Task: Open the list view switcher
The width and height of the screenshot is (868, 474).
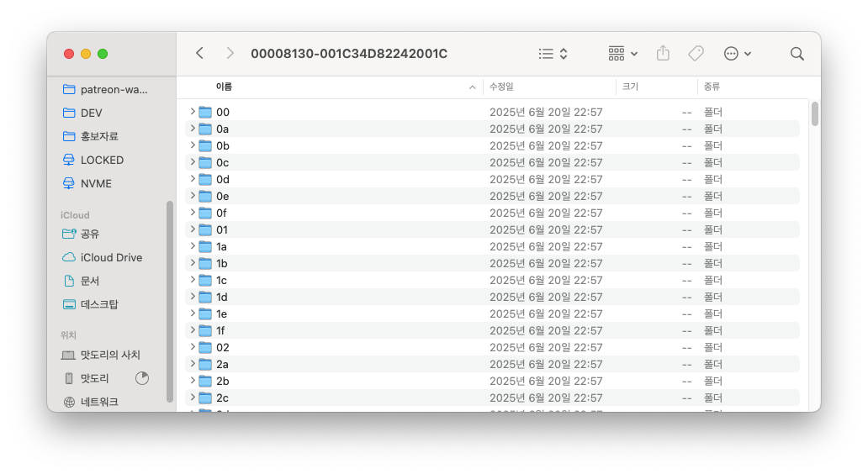Action: point(553,54)
